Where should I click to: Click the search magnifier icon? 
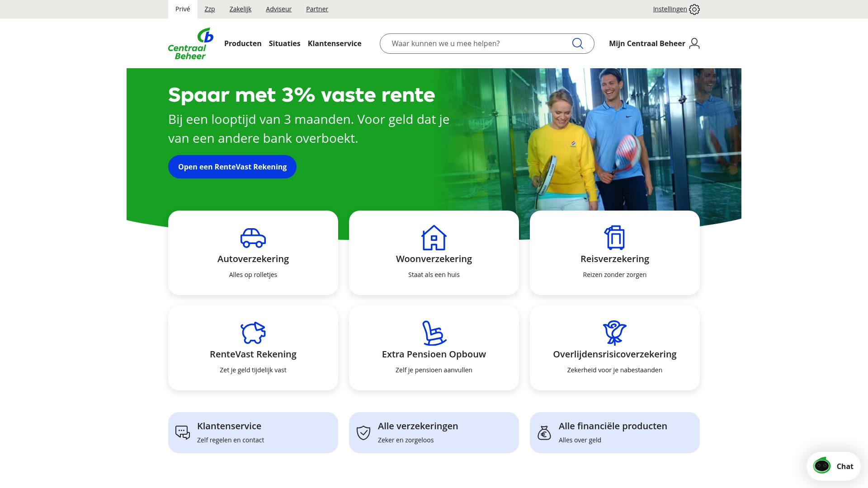coord(577,43)
